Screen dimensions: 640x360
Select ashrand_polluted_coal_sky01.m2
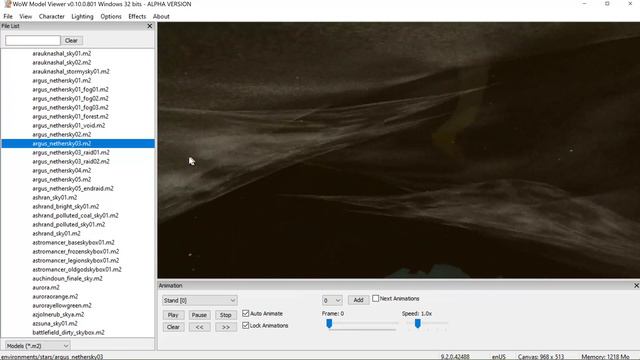76,215
